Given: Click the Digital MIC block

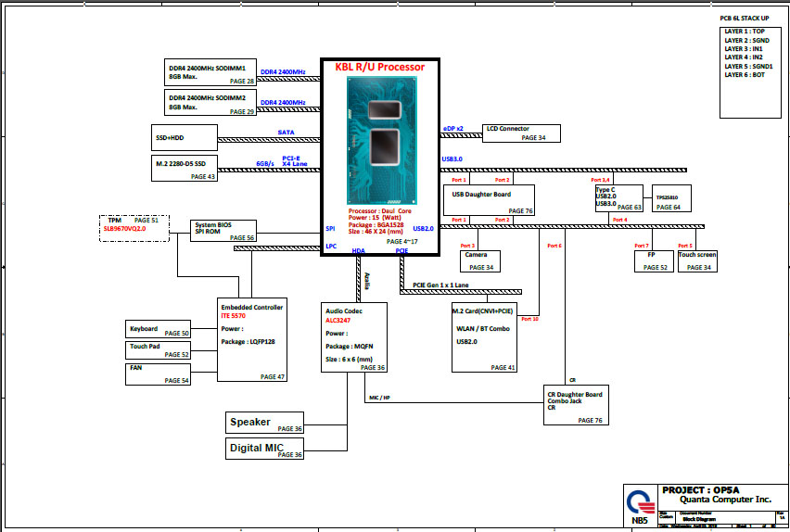Looking at the screenshot, I should [265, 449].
